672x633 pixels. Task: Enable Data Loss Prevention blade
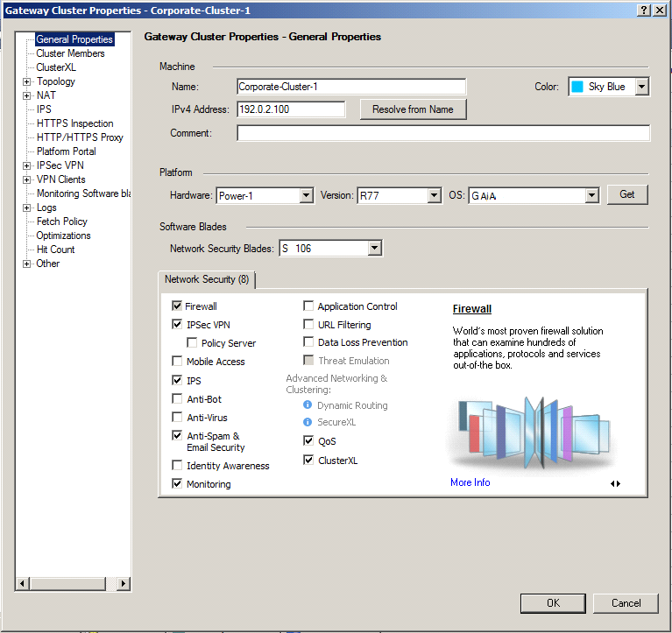click(308, 341)
